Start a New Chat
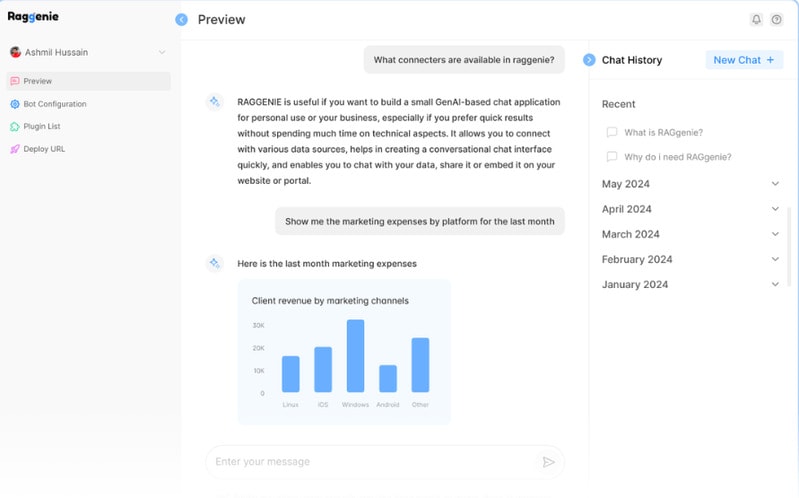This screenshot has width=799, height=498. point(744,60)
